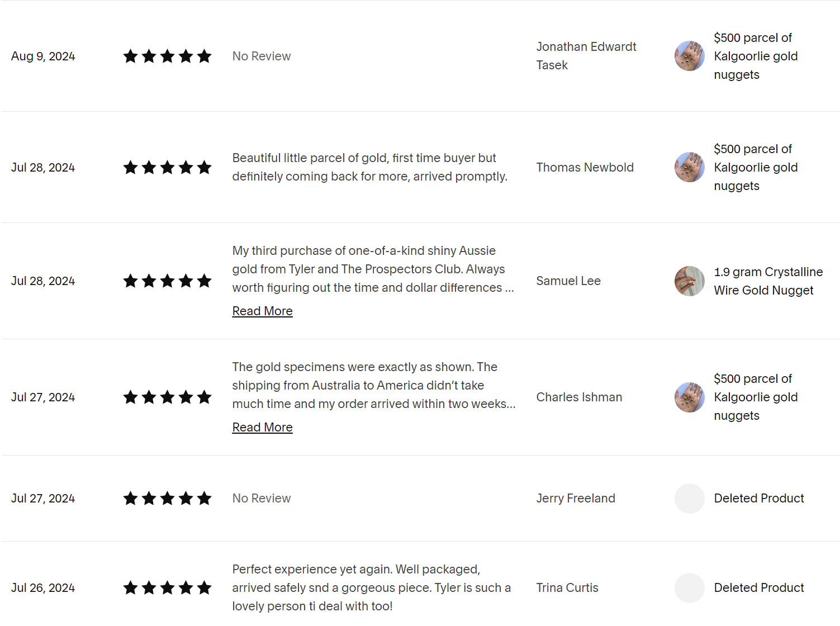Click the star rating for Aug 9 review
The width and height of the screenshot is (840, 626).
tap(167, 56)
